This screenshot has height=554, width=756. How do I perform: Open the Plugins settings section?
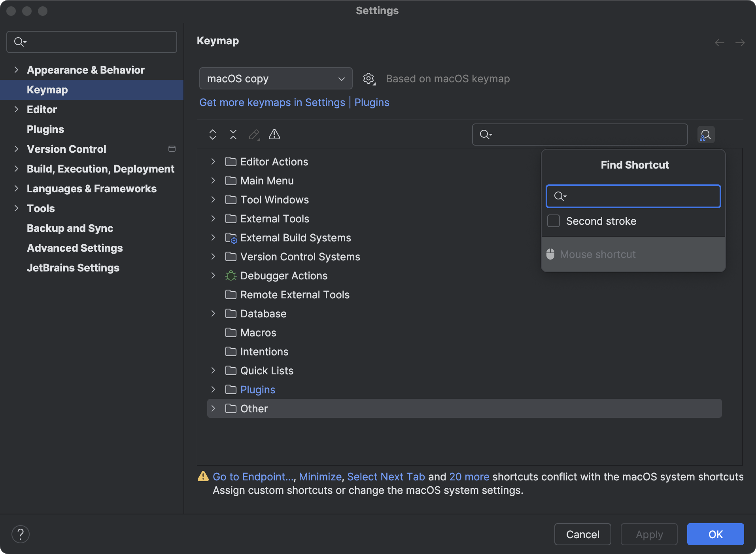coord(45,129)
